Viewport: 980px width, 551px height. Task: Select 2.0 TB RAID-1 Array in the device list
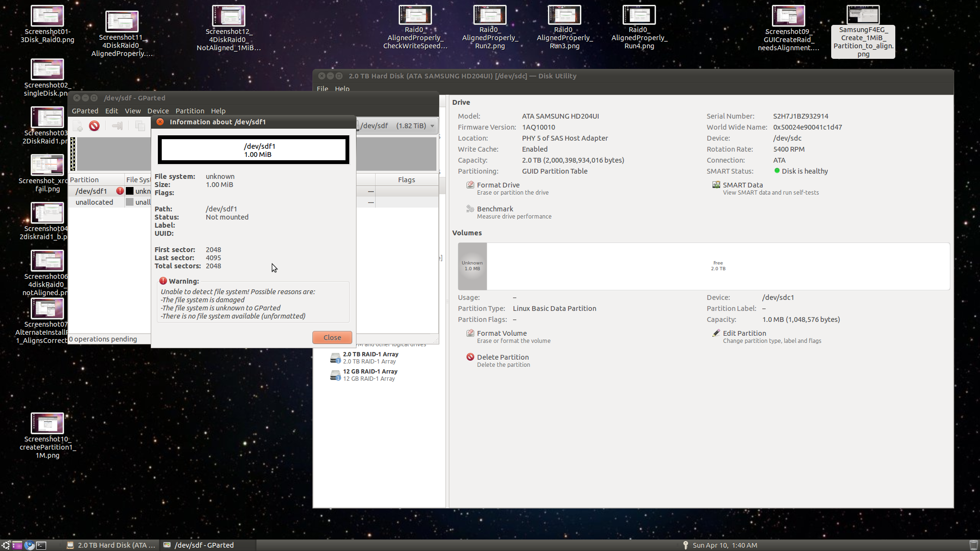[370, 358]
